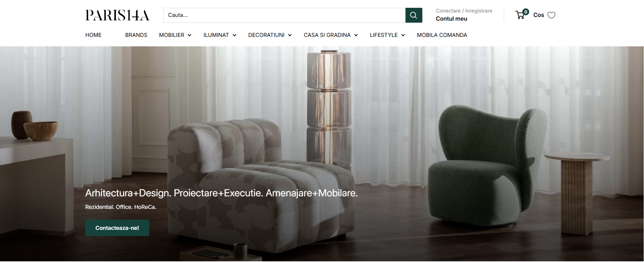The height and width of the screenshot is (262, 644).
Task: Expand the ILUMINAT dropdown menu
Action: (220, 35)
